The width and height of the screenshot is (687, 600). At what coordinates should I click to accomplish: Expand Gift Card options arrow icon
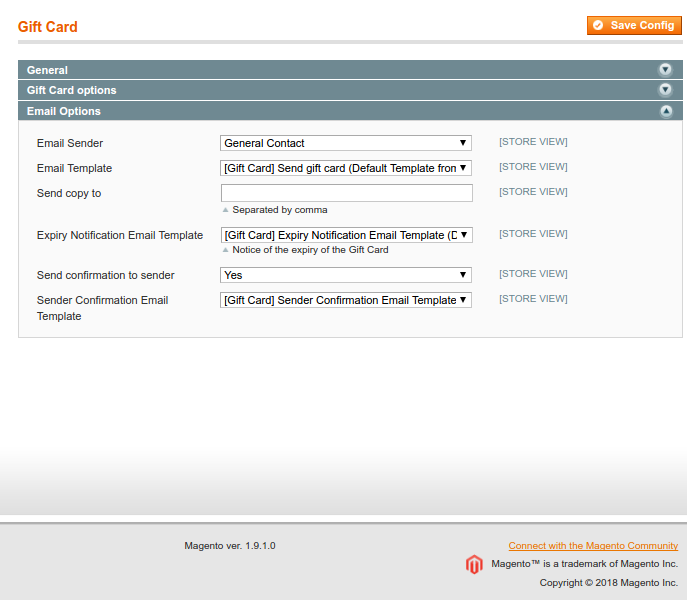coord(665,90)
